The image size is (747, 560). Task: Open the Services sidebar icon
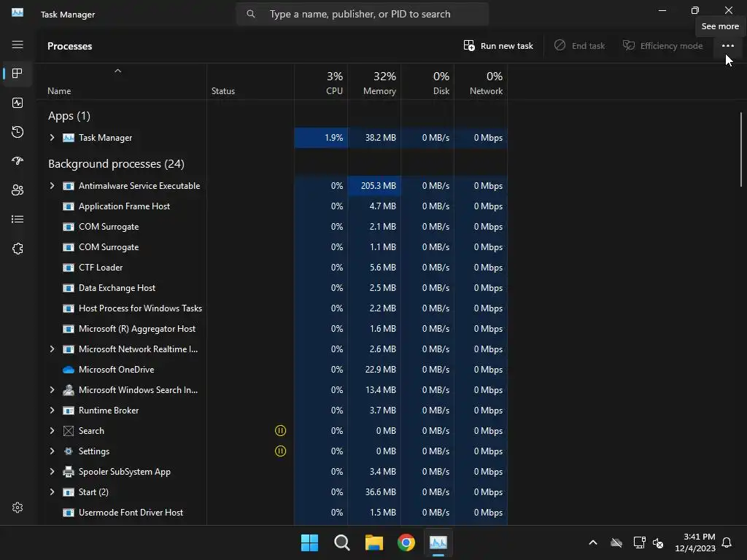point(18,249)
